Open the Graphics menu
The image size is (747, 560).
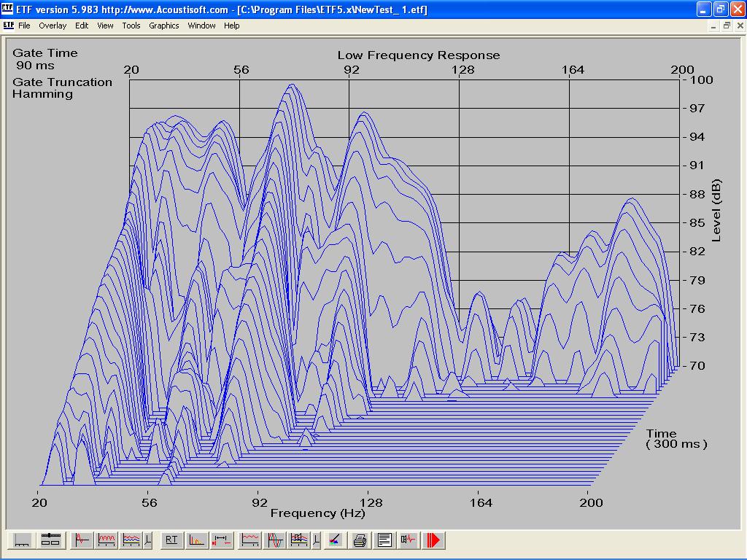tap(163, 26)
